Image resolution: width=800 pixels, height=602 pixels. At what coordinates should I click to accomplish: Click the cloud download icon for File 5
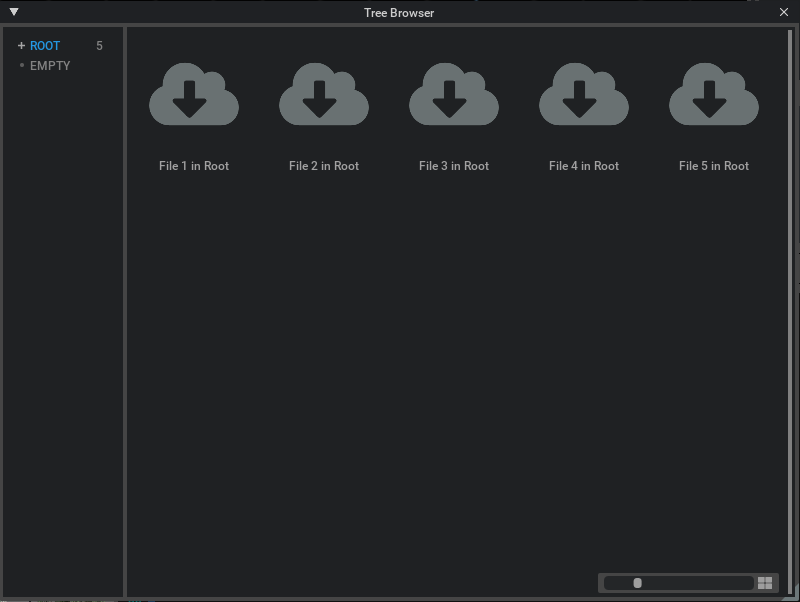pos(713,93)
